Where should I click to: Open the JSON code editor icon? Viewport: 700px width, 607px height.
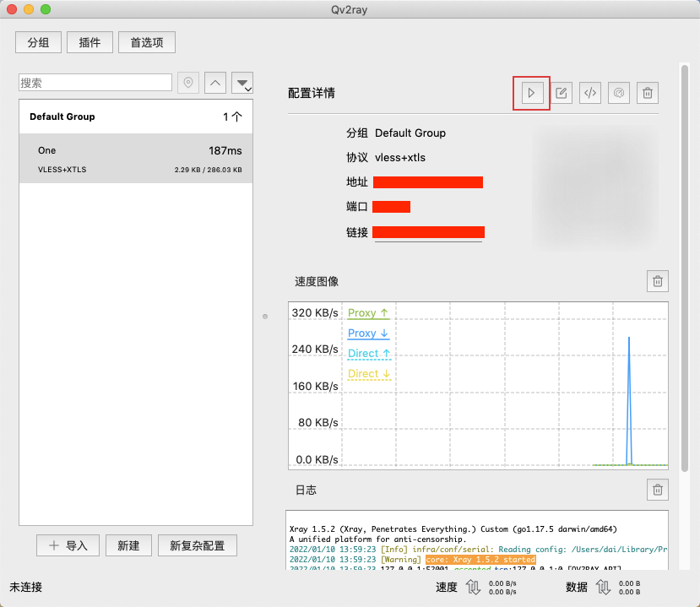tap(590, 93)
